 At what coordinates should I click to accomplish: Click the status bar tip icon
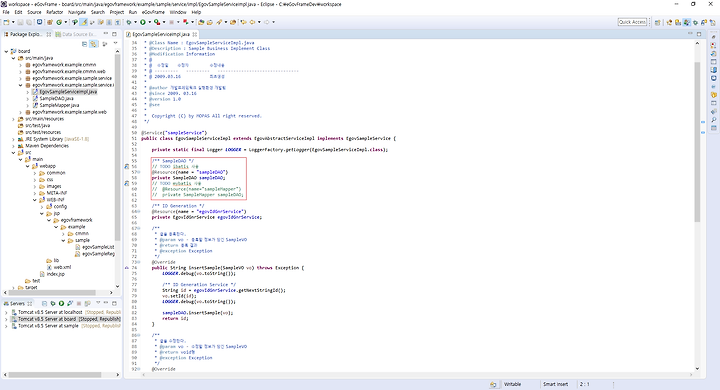pos(493,384)
